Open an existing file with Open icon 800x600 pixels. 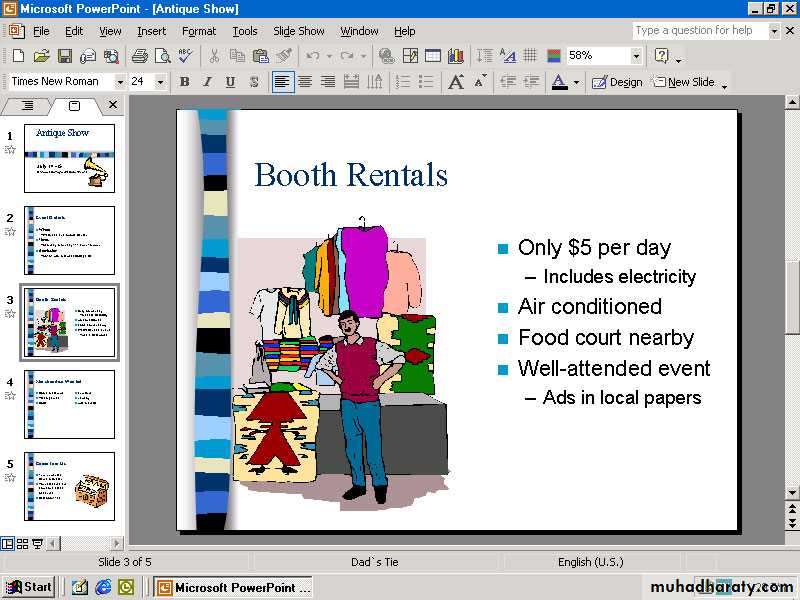(41, 56)
